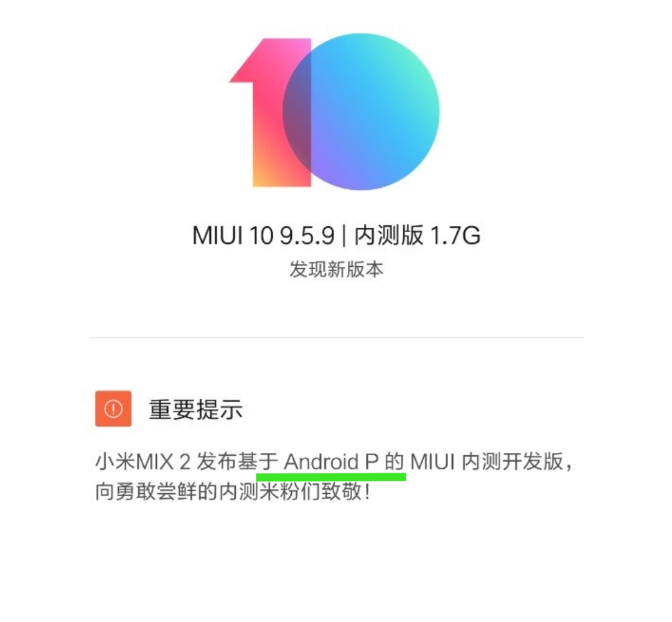Tap the overlapping purple area of logo
The height and width of the screenshot is (622, 672).
coord(297,112)
